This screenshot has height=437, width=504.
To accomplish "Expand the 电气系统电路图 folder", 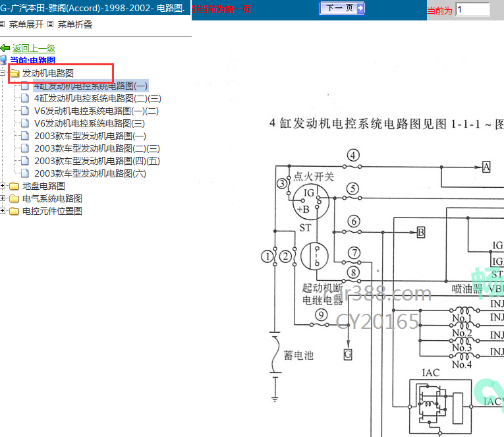I will click(x=3, y=198).
